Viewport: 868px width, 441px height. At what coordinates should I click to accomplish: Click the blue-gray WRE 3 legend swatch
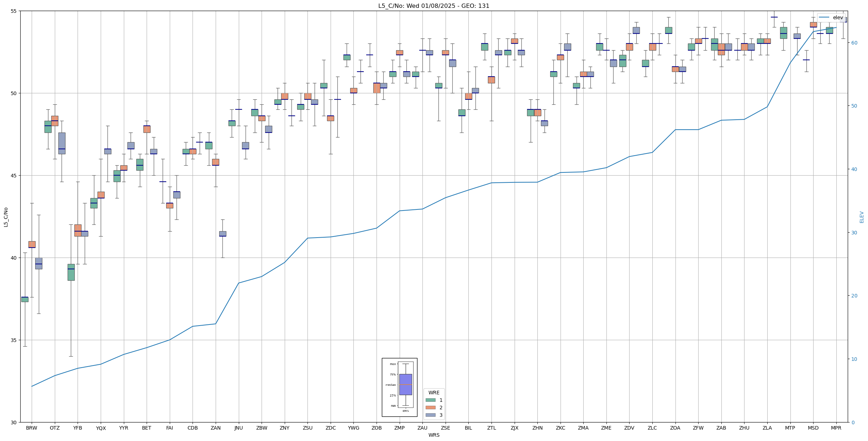430,415
